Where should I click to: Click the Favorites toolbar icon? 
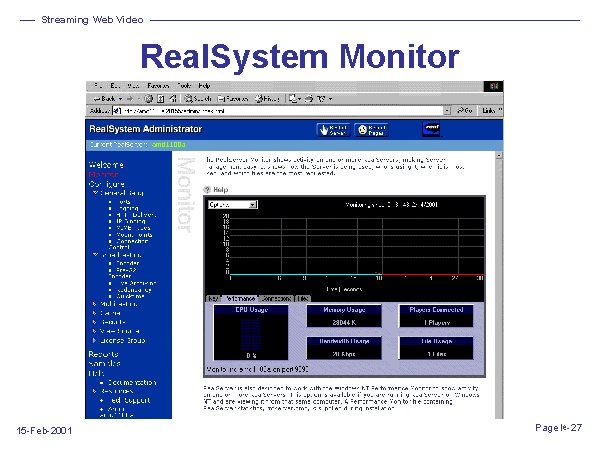click(232, 98)
